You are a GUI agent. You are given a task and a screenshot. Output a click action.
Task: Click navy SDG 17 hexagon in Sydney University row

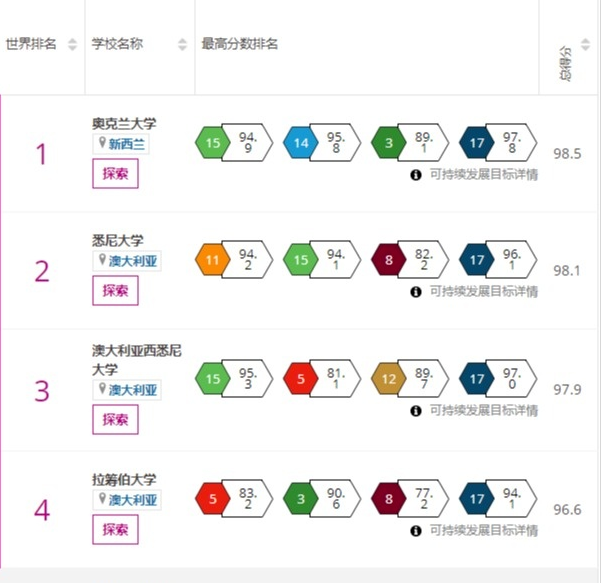pos(476,260)
